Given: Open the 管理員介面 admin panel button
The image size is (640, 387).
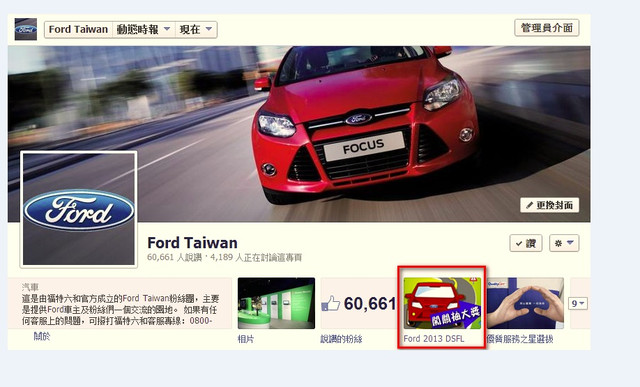Looking at the screenshot, I should [x=547, y=28].
